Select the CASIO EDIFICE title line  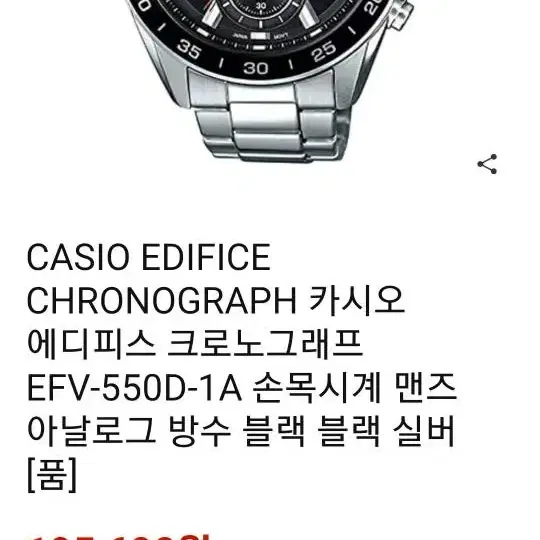point(148,257)
